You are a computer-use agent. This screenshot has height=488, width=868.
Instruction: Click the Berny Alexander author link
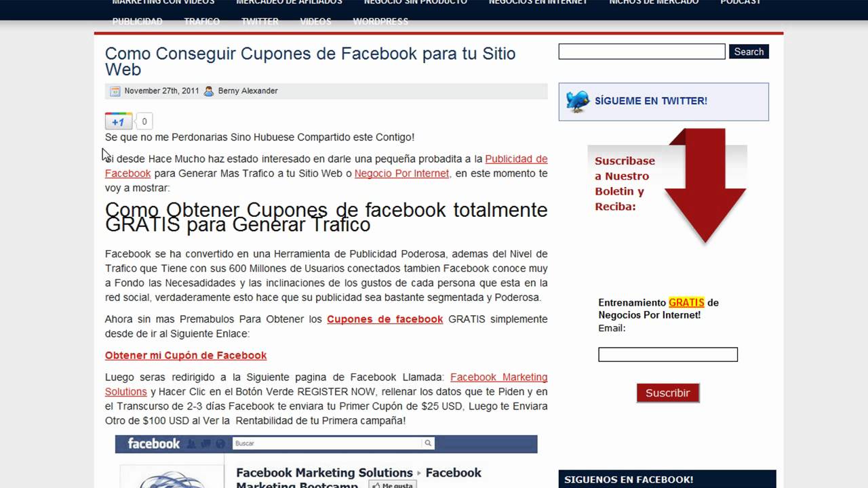point(248,91)
